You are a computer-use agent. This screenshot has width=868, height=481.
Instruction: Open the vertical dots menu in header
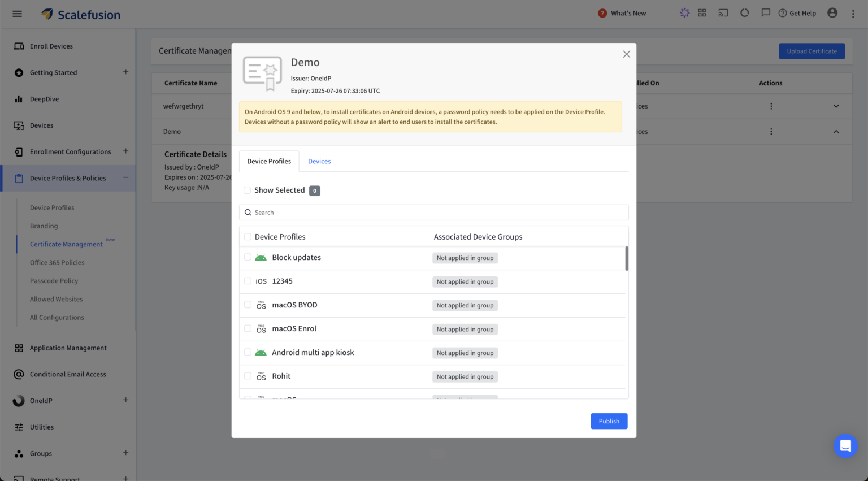(x=853, y=14)
